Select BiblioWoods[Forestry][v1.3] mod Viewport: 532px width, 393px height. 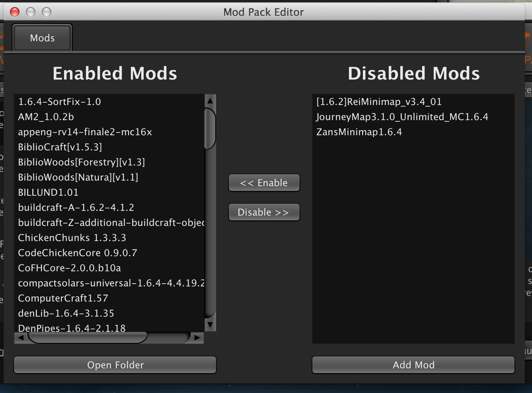click(x=109, y=162)
